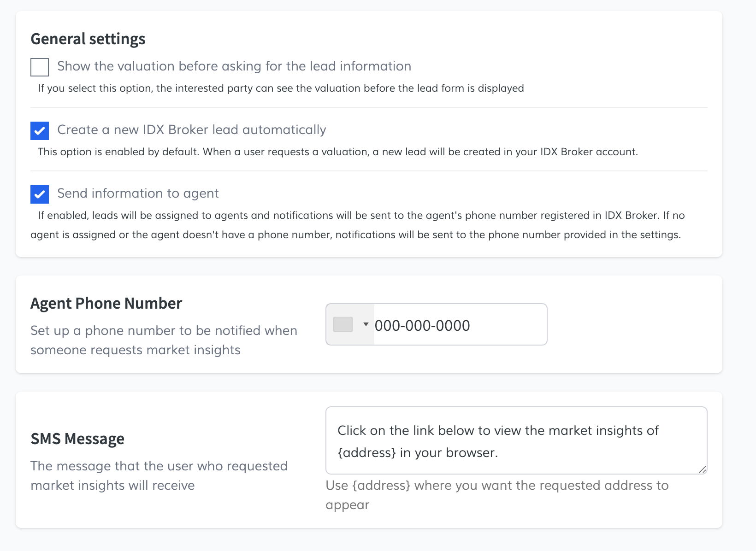The image size is (756, 551).
Task: Click the 'This option is enabled by default' text
Action: point(337,152)
